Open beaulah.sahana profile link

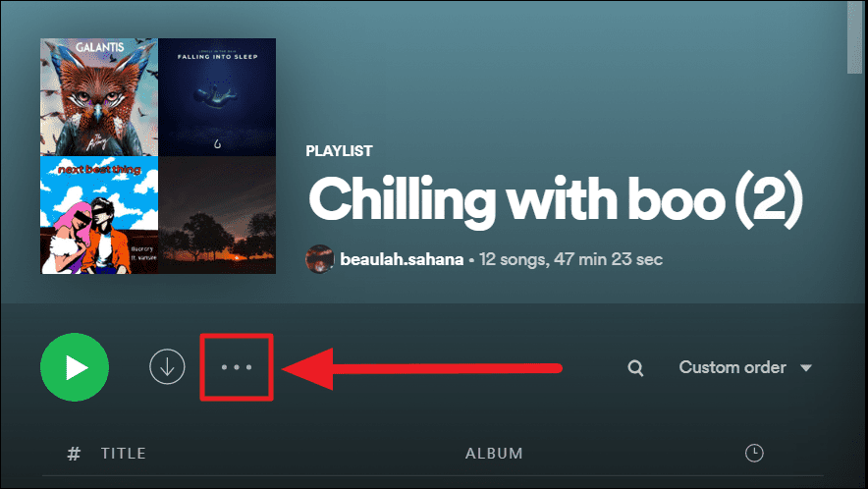click(x=402, y=259)
